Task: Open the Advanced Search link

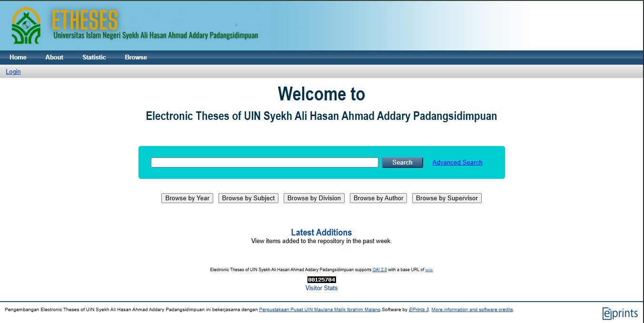Action: pos(457,163)
